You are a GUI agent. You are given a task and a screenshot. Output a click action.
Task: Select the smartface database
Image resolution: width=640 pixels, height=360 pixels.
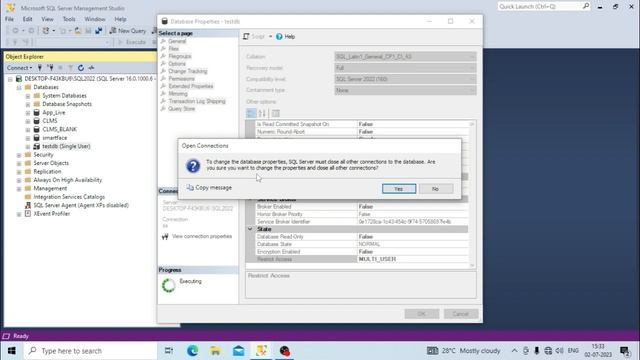pyautogui.click(x=55, y=138)
